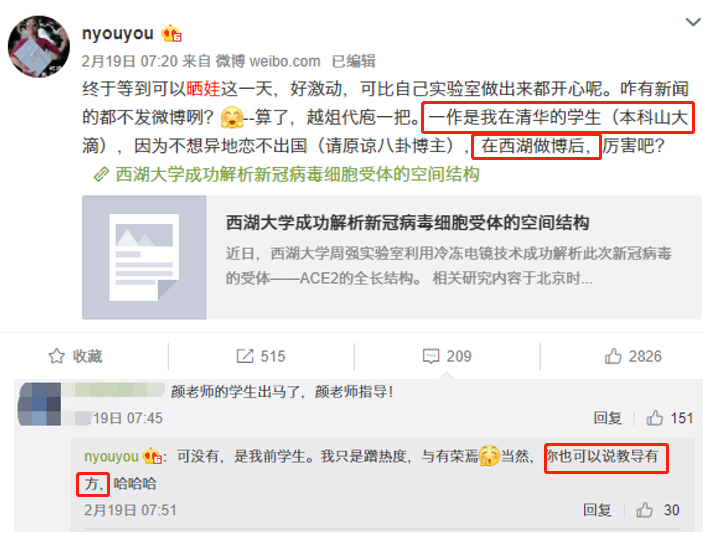The width and height of the screenshot is (703, 533).
Task: Open the green 西湖大学 article link
Action: tap(297, 174)
